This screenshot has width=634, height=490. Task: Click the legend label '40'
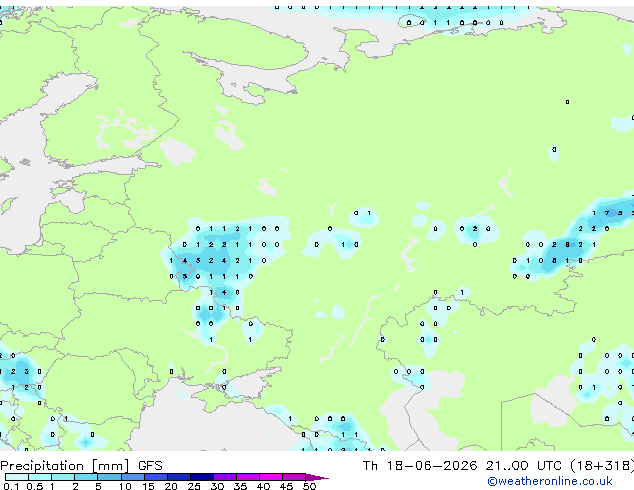pyautogui.click(x=263, y=486)
